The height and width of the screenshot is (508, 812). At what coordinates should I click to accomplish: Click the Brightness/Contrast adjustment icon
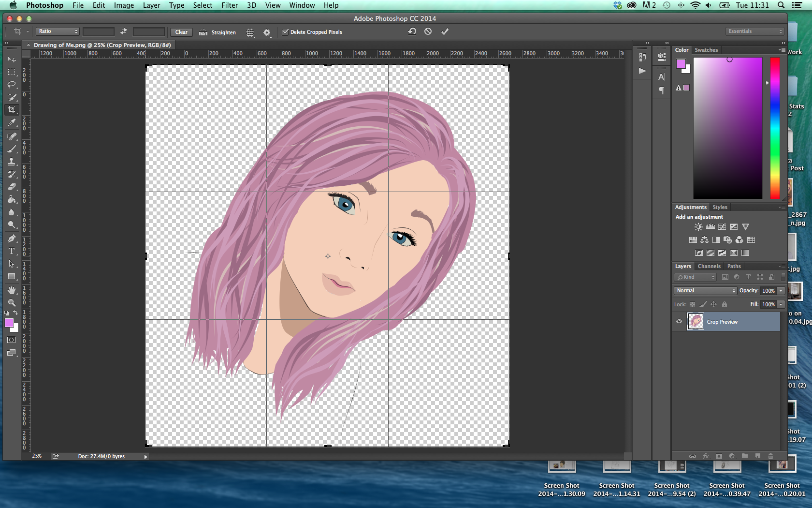[x=698, y=226]
